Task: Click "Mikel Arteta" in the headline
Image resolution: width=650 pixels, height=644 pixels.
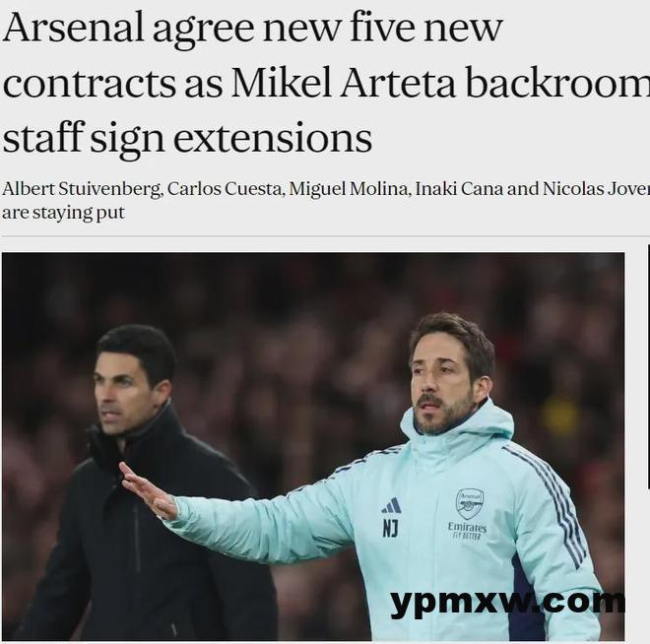Action: (344, 83)
